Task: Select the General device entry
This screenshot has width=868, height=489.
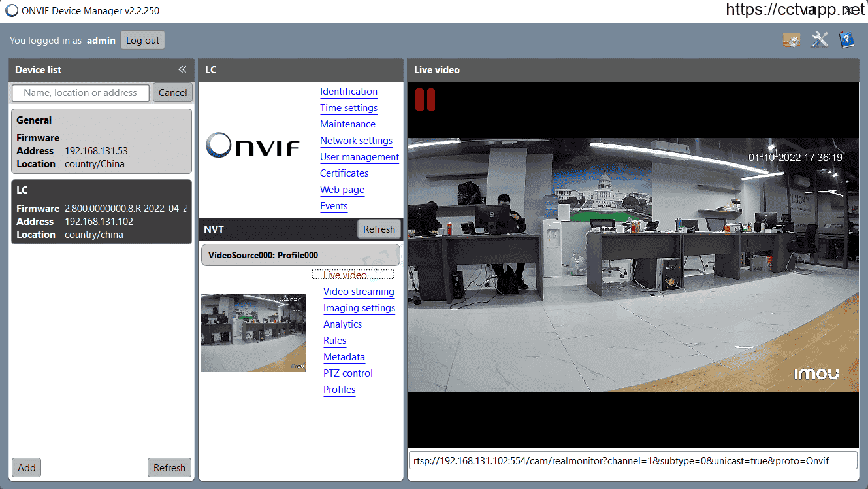Action: pyautogui.click(x=102, y=141)
